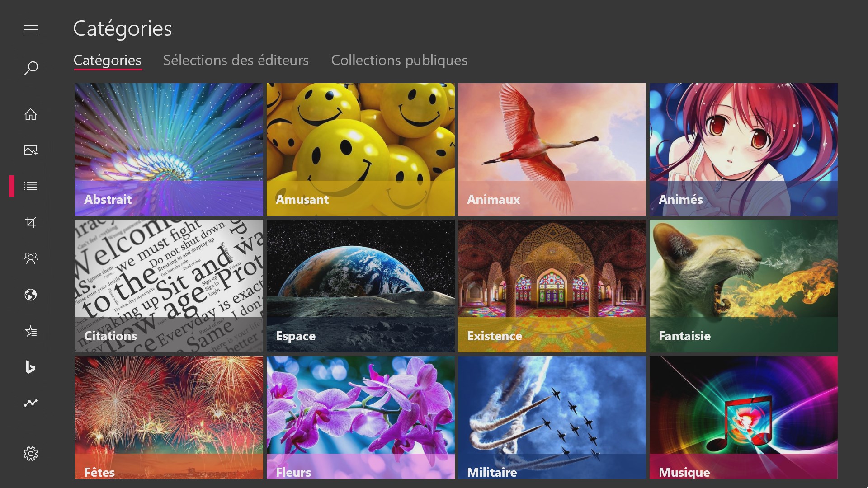868x488 pixels.
Task: Click the search magnifier icon
Action: 31,69
